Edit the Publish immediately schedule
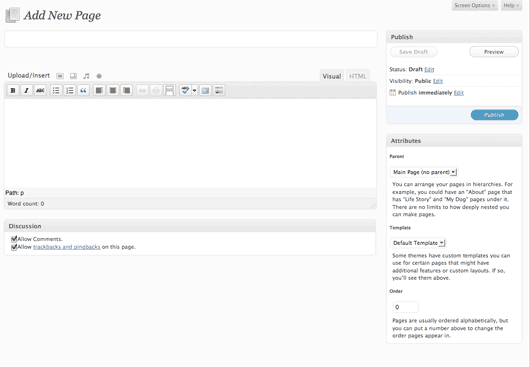 pyautogui.click(x=459, y=93)
